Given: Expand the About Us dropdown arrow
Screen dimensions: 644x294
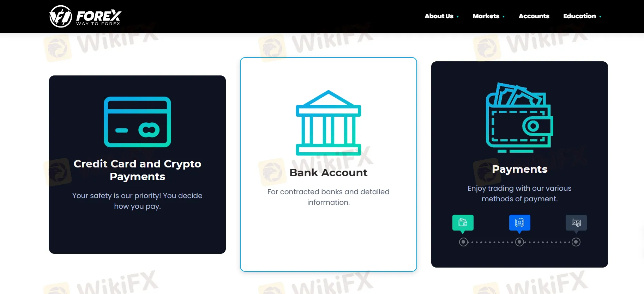Looking at the screenshot, I should click(x=458, y=17).
